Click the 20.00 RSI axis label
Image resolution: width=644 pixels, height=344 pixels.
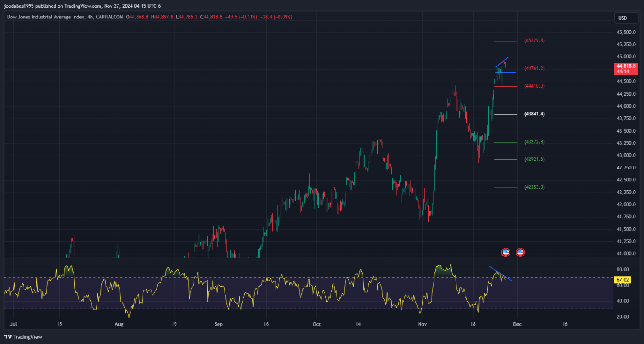tap(623, 317)
